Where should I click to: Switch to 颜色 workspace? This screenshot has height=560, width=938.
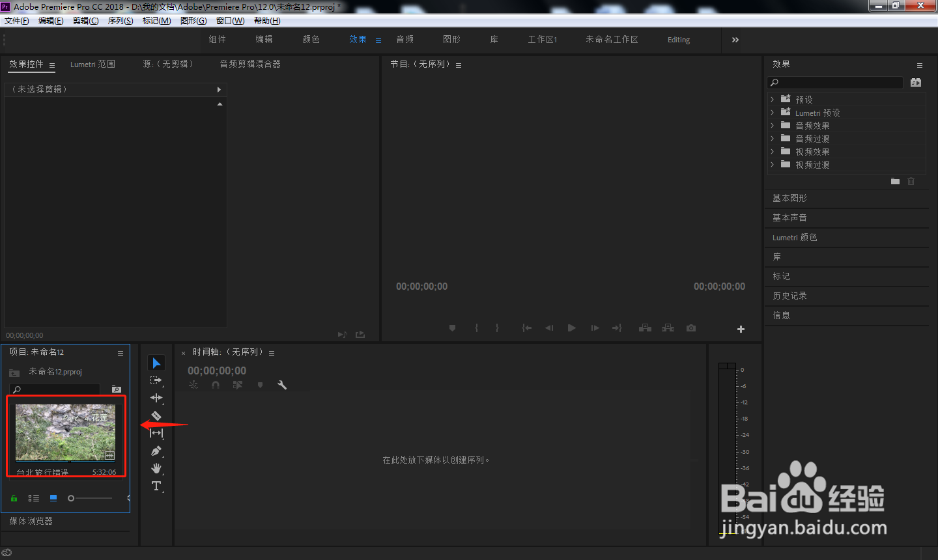(311, 40)
